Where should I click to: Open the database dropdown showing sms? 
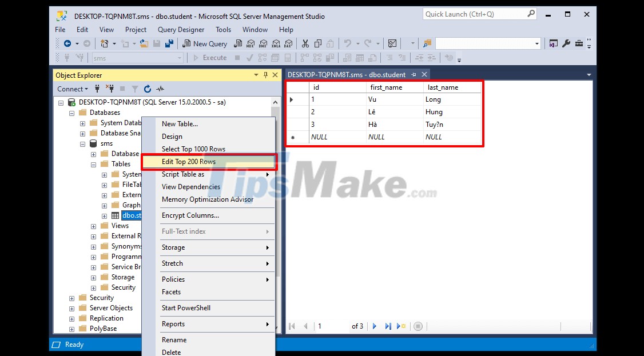180,58
